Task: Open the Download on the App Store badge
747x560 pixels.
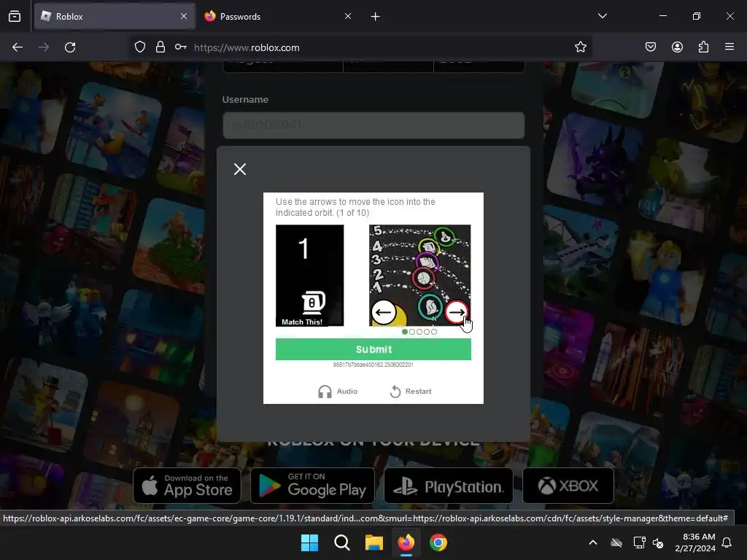Action: coord(187,486)
